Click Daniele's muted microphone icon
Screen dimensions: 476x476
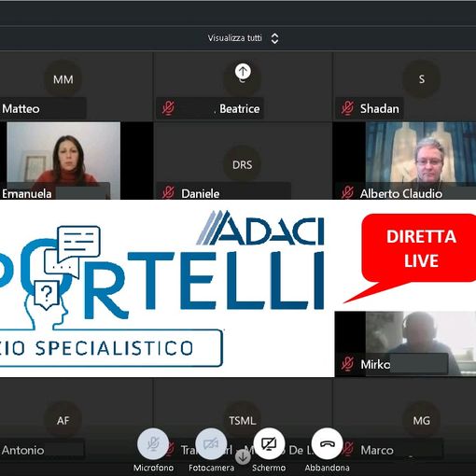pyautogui.click(x=168, y=193)
